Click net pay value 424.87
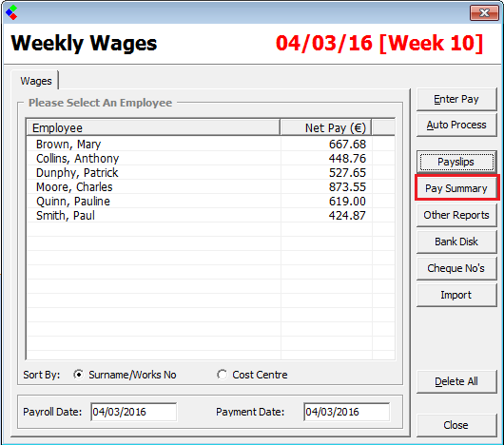Image resolution: width=504 pixels, height=445 pixels. 347,215
